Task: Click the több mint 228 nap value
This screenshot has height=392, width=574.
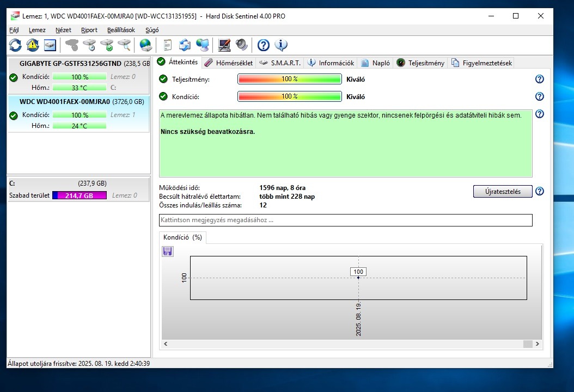Action: (x=287, y=197)
